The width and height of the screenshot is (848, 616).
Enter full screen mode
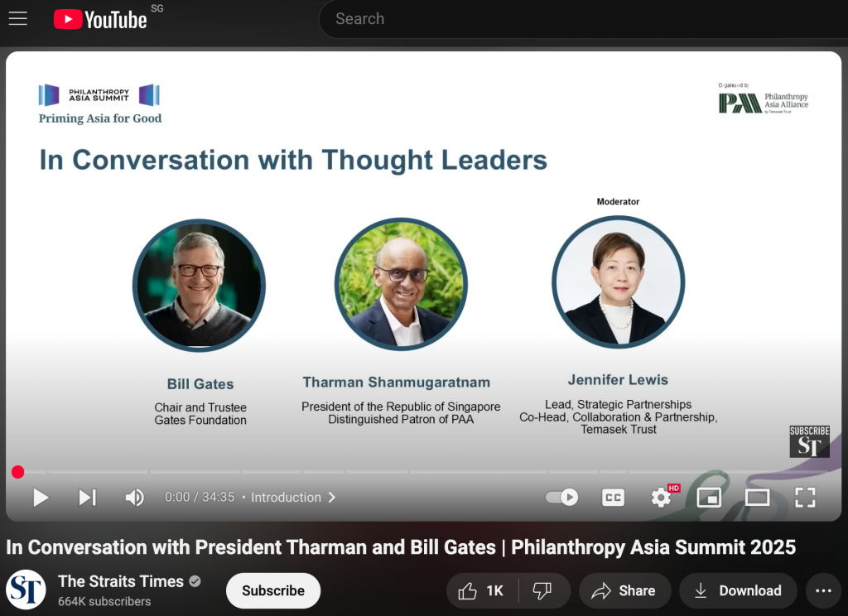[x=805, y=497]
